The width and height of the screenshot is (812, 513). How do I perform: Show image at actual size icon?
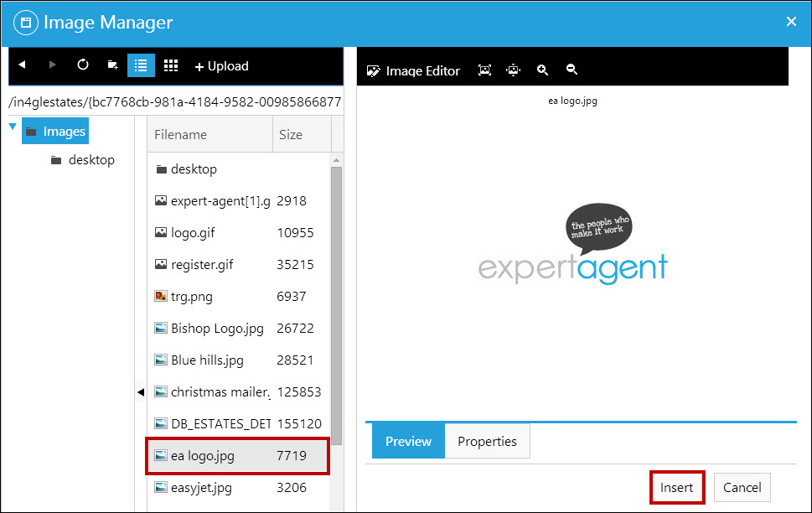point(513,70)
